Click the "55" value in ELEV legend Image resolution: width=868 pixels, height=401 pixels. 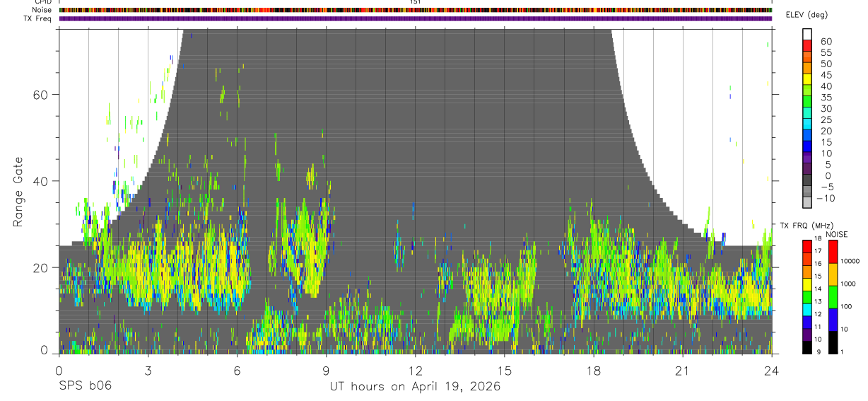[826, 53]
